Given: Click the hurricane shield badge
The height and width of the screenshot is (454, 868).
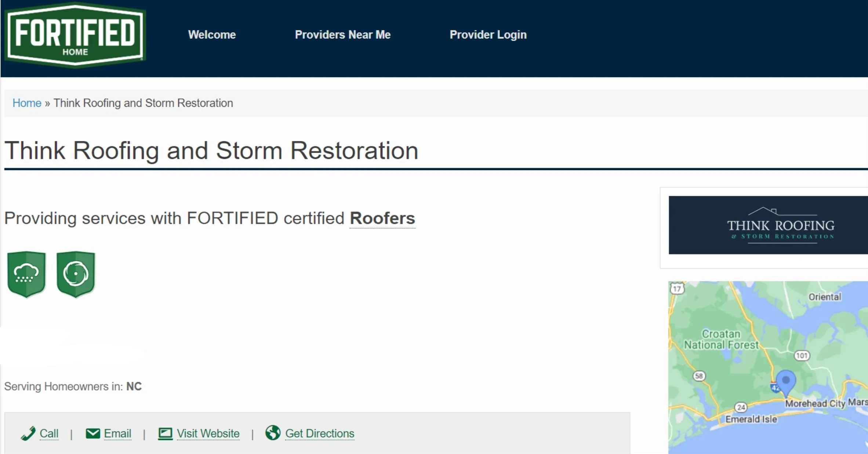Looking at the screenshot, I should pyautogui.click(x=76, y=273).
